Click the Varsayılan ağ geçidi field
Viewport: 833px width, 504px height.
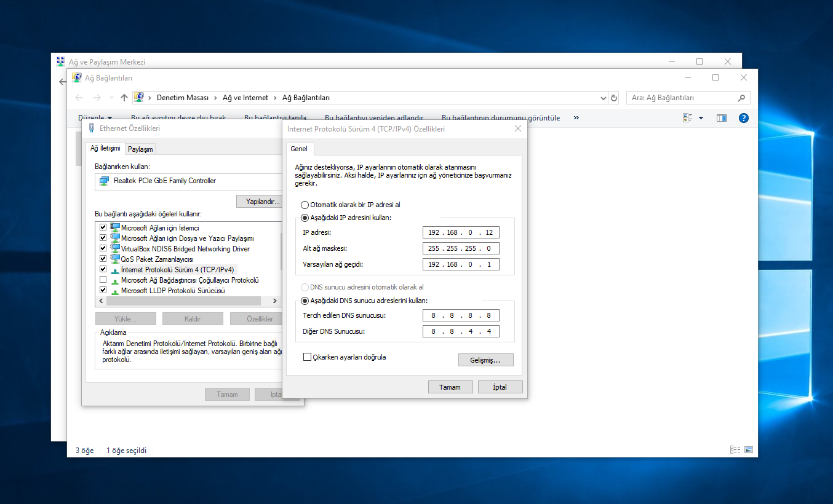click(461, 264)
